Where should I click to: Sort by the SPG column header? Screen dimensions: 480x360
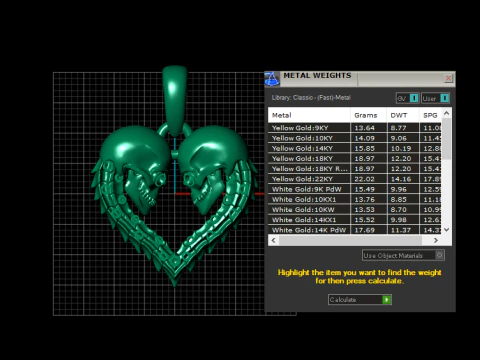[x=430, y=115]
